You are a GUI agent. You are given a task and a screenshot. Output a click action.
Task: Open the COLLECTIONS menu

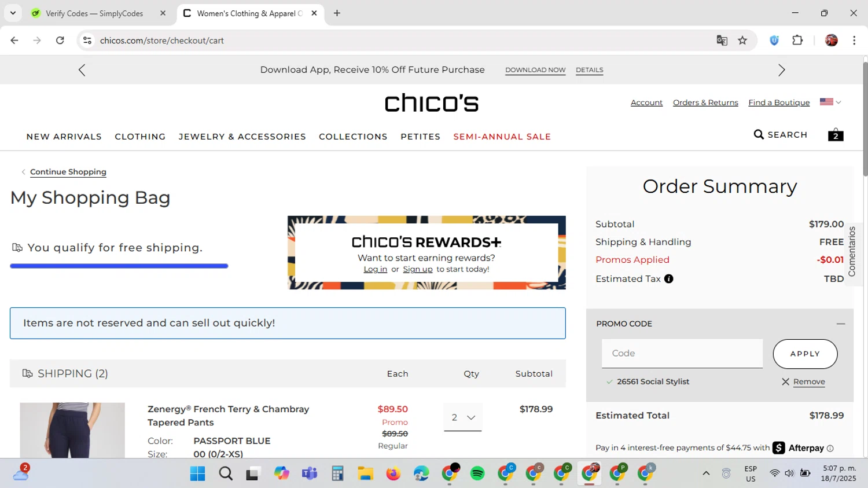pyautogui.click(x=353, y=137)
